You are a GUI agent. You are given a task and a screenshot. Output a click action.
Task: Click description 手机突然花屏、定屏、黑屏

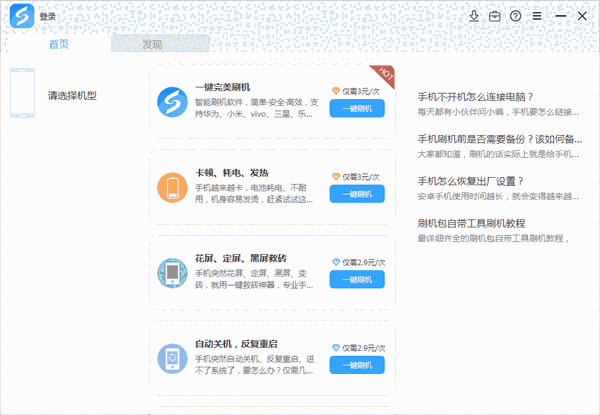[254, 279]
